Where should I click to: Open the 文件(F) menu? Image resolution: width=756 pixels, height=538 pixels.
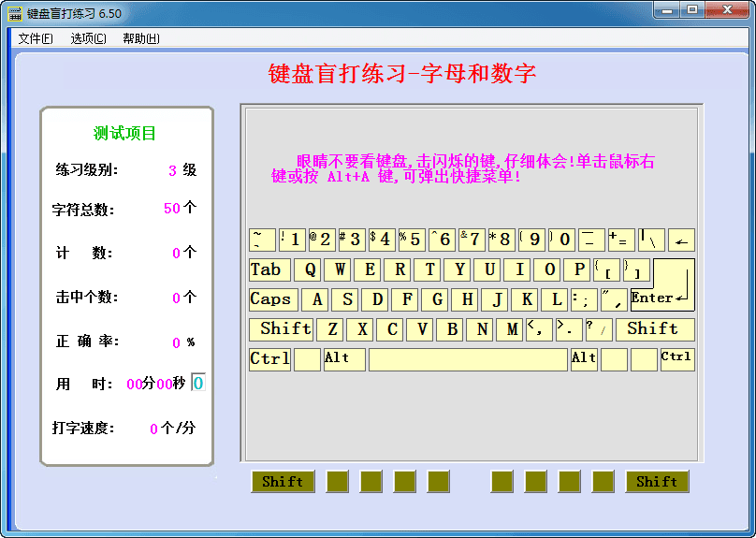pyautogui.click(x=36, y=38)
